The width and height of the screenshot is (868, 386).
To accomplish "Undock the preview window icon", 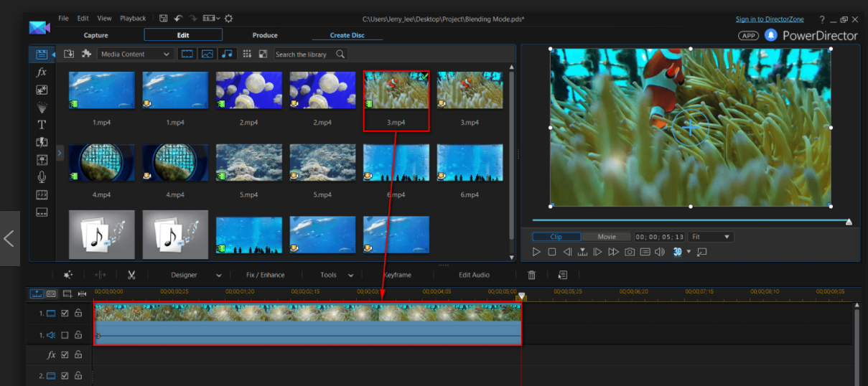I will [x=701, y=252].
